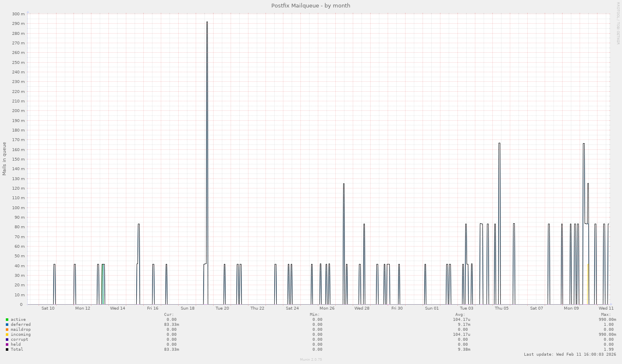
Task: Click the green 'active' legend square
Action: [x=7, y=319]
